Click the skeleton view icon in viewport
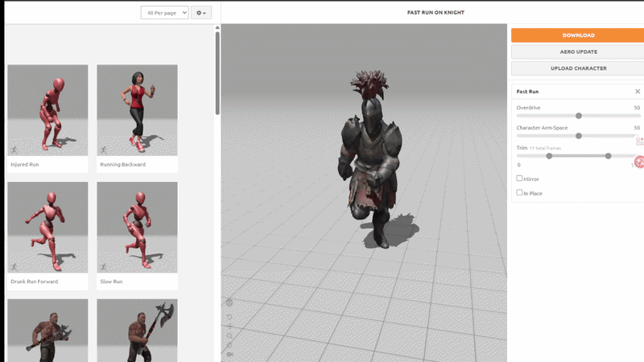Image resolution: width=644 pixels, height=362 pixels. tap(229, 302)
